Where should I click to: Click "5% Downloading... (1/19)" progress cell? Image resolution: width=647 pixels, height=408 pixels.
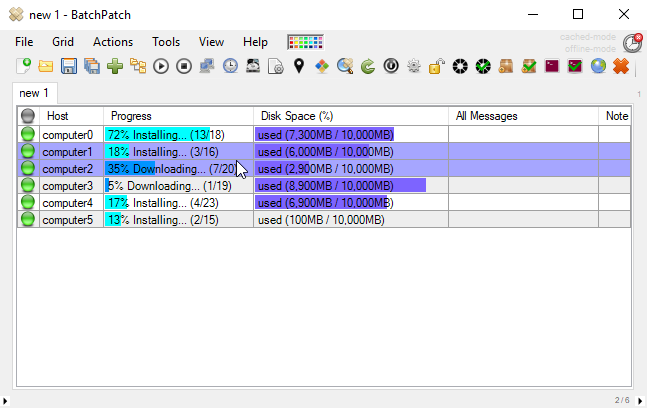click(178, 186)
